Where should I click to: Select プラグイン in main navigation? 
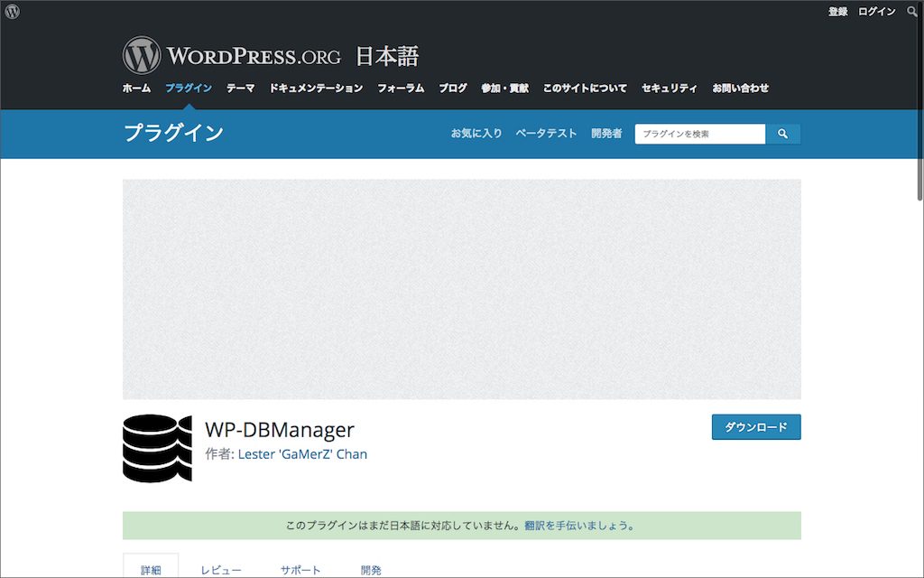coord(189,88)
